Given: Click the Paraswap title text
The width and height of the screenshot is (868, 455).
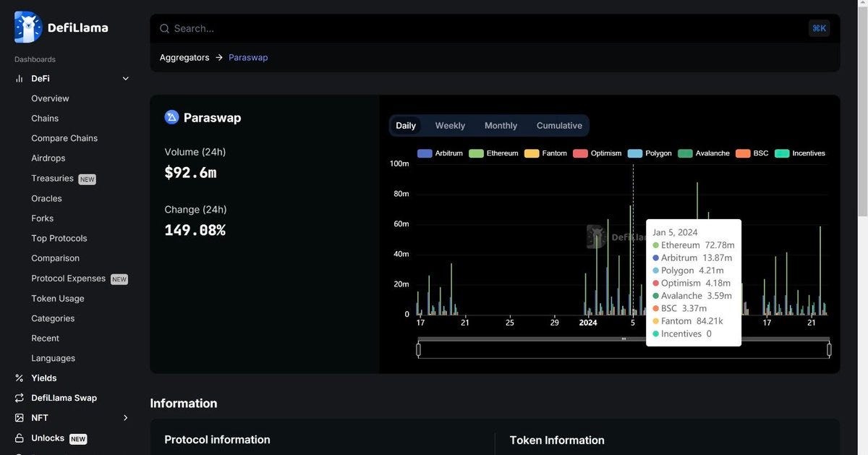Looking at the screenshot, I should tap(212, 117).
